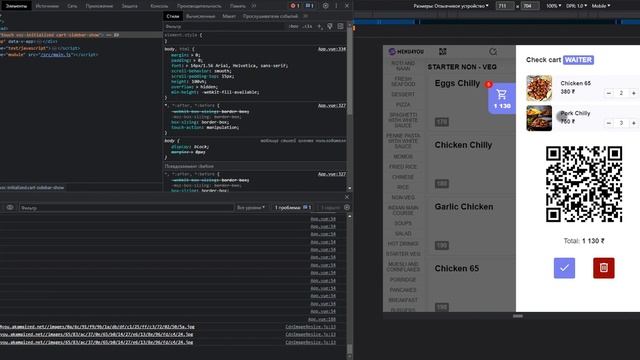Expand the hidden DevTools tabs chevron
The image size is (640, 360).
tap(254, 6)
